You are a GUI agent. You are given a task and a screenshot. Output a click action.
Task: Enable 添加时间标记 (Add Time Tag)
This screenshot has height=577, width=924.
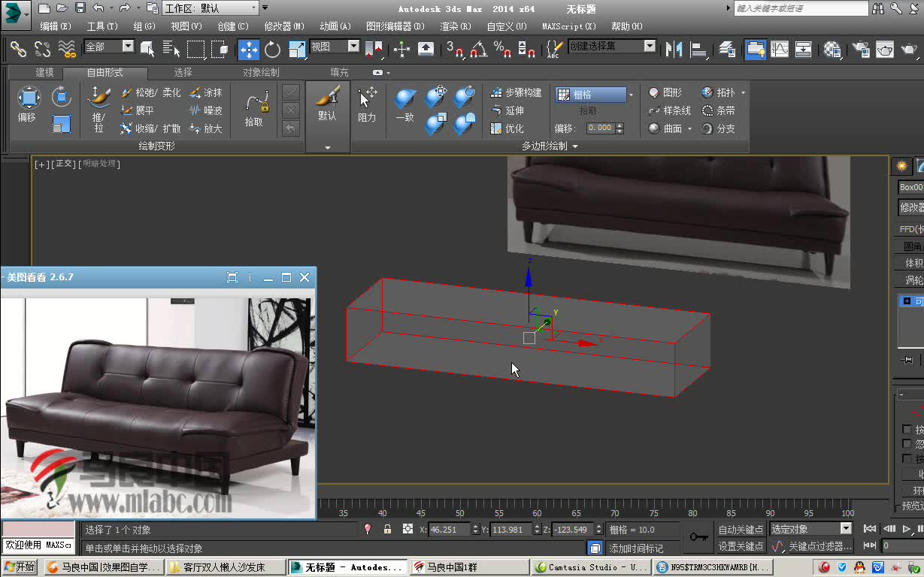click(635, 548)
